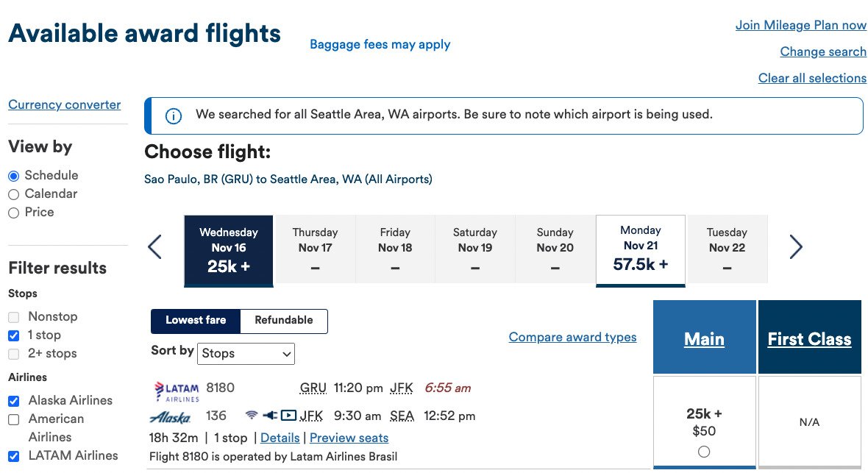Go to previous dates with left arrow

(x=155, y=247)
